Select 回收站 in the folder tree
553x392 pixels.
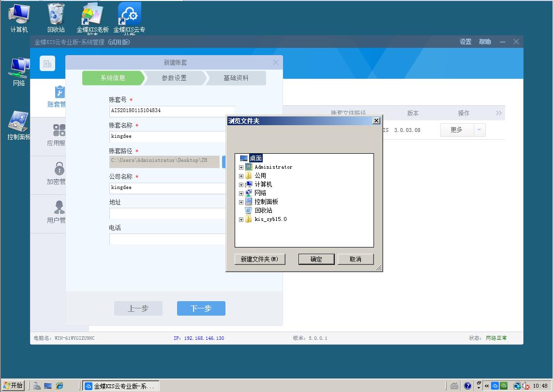(x=264, y=210)
